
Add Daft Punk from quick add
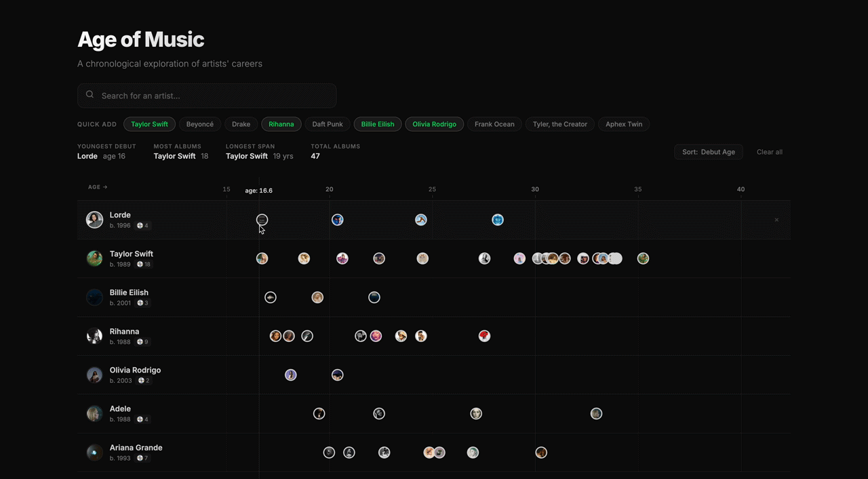pos(328,124)
